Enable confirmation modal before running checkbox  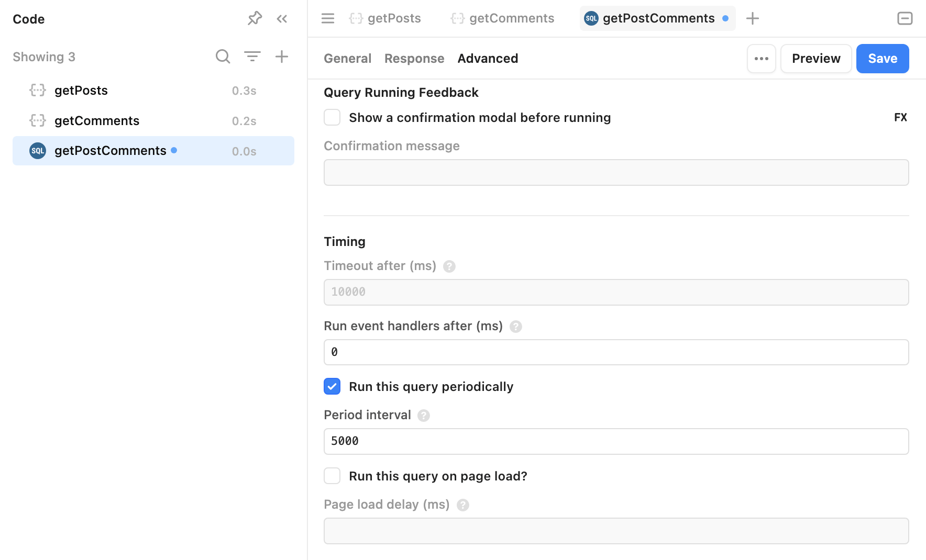[332, 117]
